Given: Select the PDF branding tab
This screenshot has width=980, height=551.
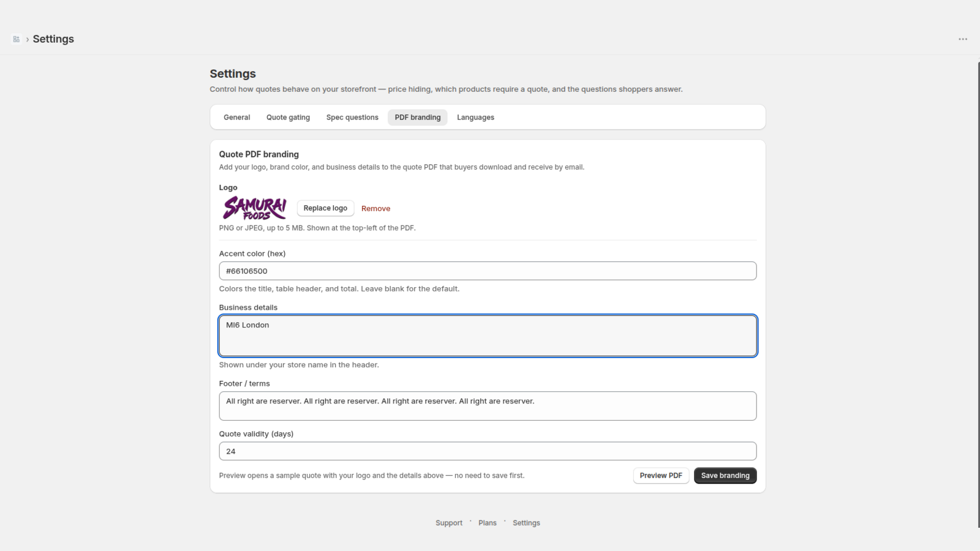Looking at the screenshot, I should tap(418, 118).
